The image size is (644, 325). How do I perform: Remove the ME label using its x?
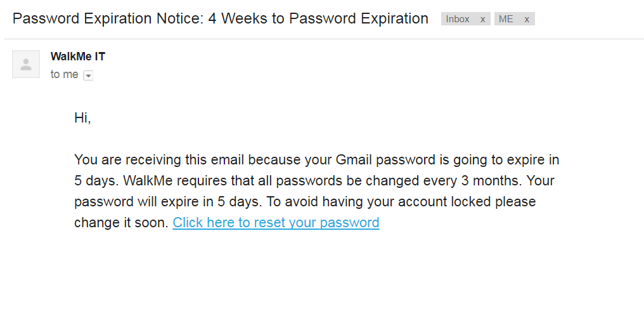(x=527, y=19)
